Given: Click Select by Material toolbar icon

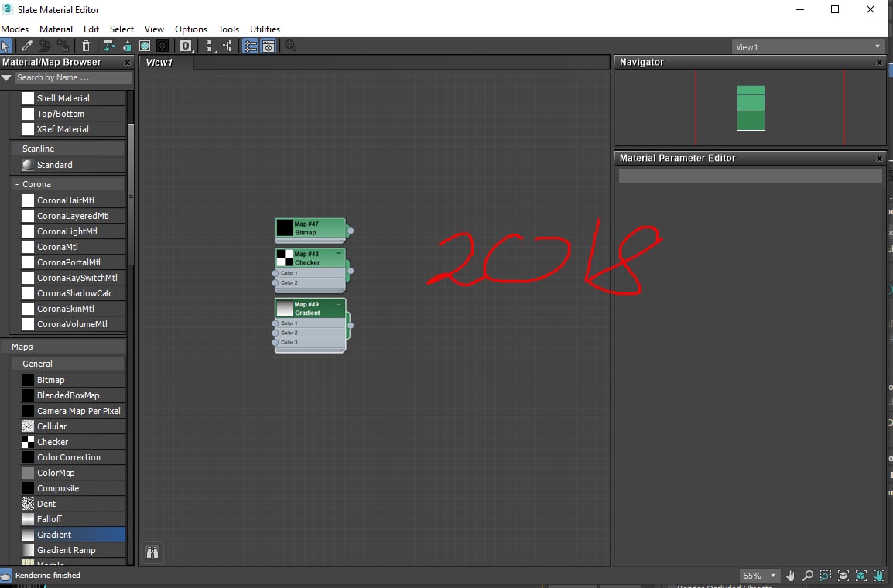Looking at the screenshot, I should point(290,46).
